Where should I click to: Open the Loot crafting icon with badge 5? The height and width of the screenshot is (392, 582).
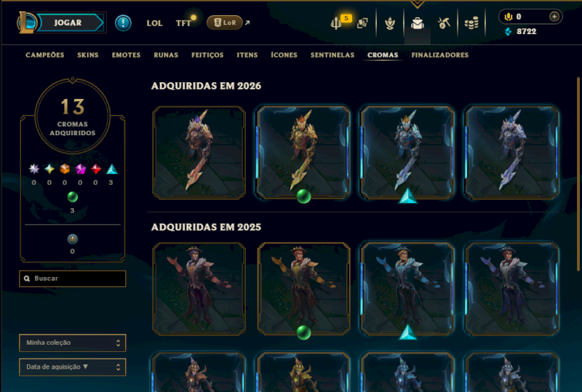(336, 23)
